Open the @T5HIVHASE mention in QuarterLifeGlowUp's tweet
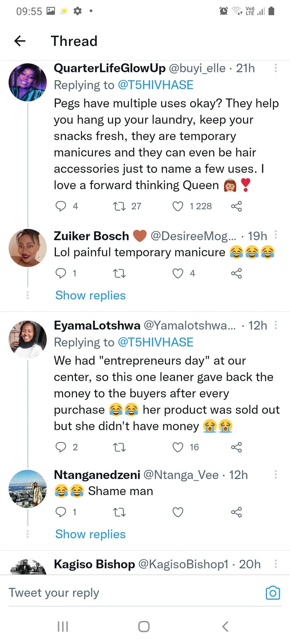The width and height of the screenshot is (290, 644). tap(155, 85)
